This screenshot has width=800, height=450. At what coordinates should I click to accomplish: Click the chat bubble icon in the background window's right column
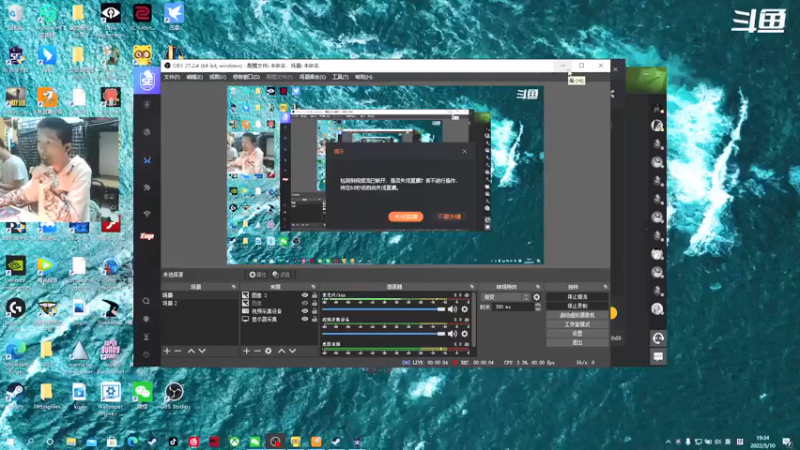click(x=658, y=357)
